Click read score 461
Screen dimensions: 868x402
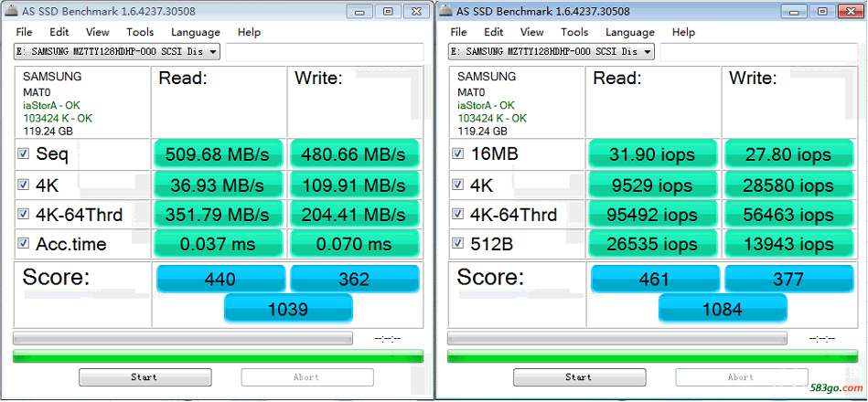click(656, 279)
